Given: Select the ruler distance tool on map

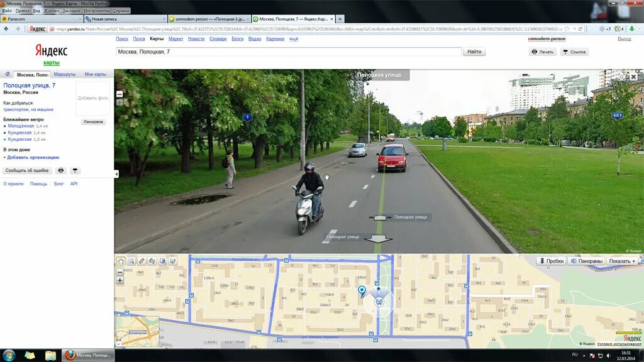Looking at the screenshot, I should coord(142,261).
